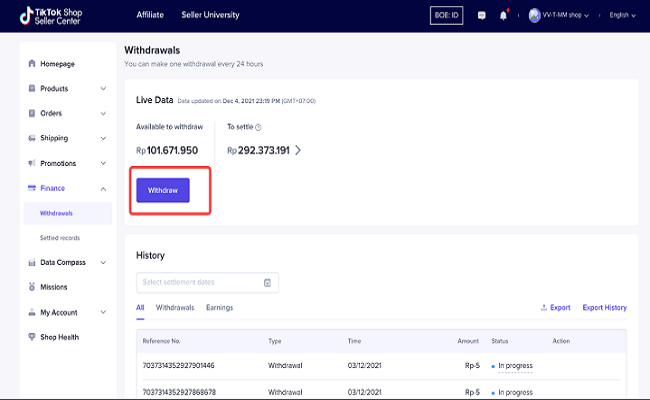Click the Export download icon

tap(544, 308)
